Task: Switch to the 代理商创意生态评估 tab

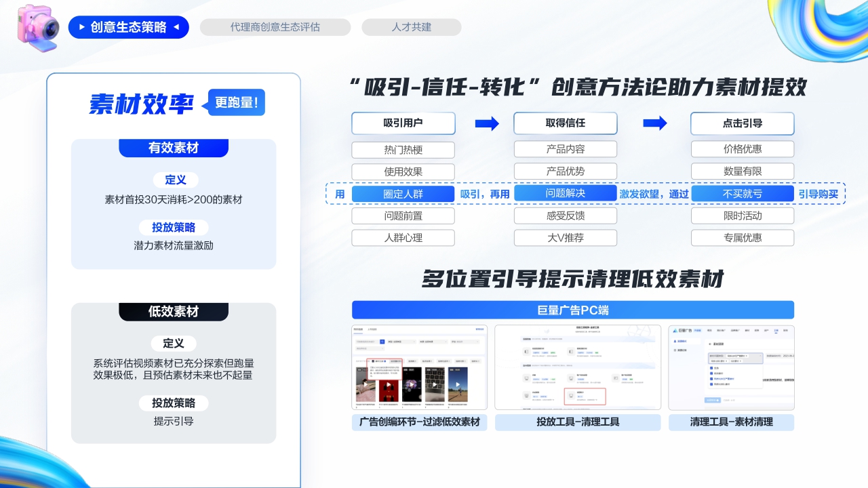Action: [x=275, y=27]
